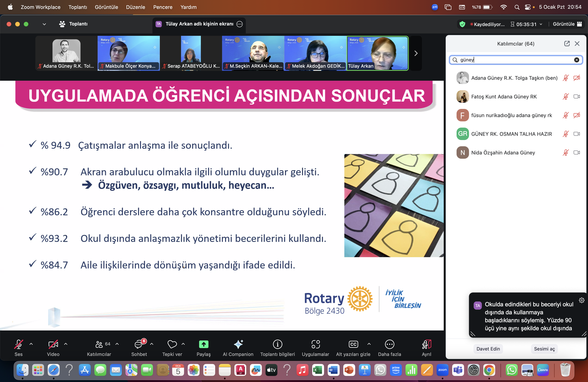Click the Tepki ver heart reaction icon
The width and height of the screenshot is (588, 382).
[x=172, y=344]
